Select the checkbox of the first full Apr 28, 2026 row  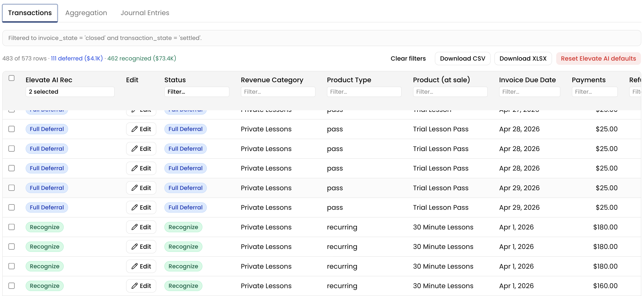tap(11, 129)
